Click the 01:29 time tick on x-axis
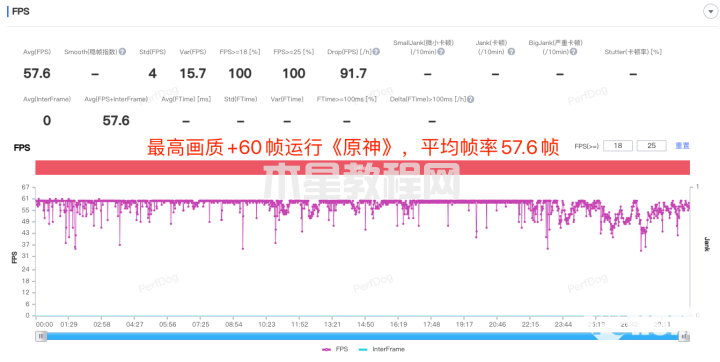 [x=69, y=324]
